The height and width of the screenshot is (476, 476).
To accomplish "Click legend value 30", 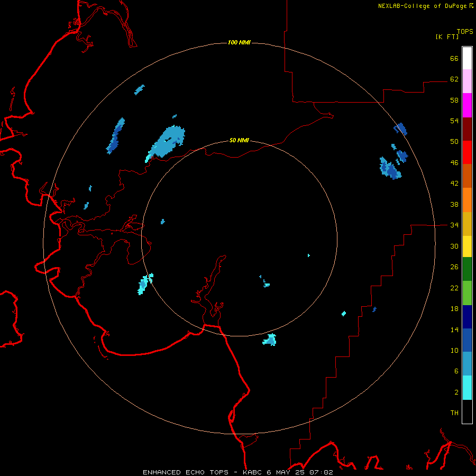I will tap(454, 246).
